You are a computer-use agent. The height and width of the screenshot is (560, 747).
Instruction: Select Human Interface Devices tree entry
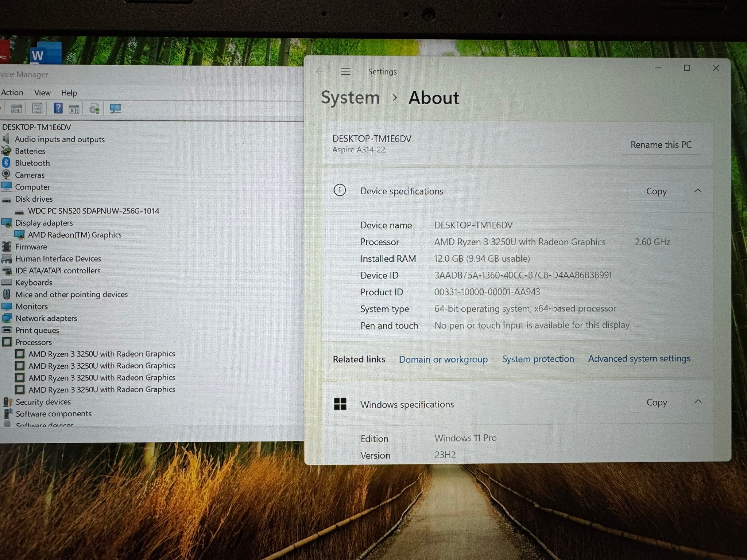(58, 259)
